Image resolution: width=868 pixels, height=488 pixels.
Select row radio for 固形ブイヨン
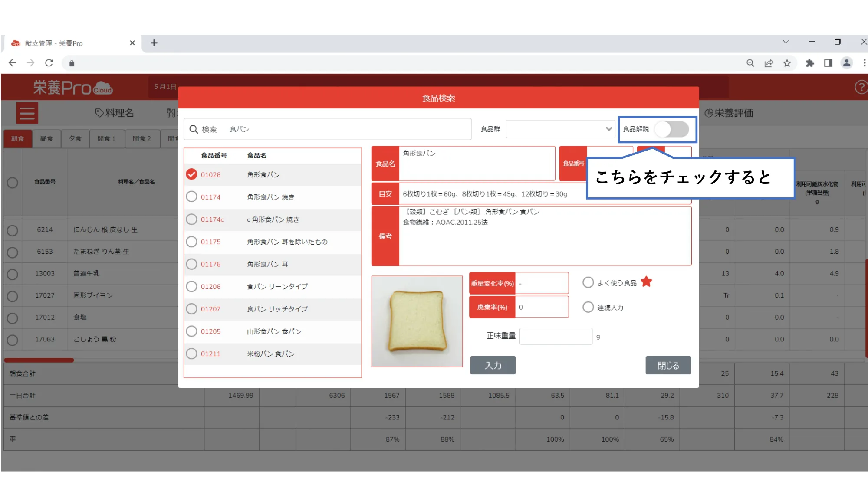pos(13,296)
